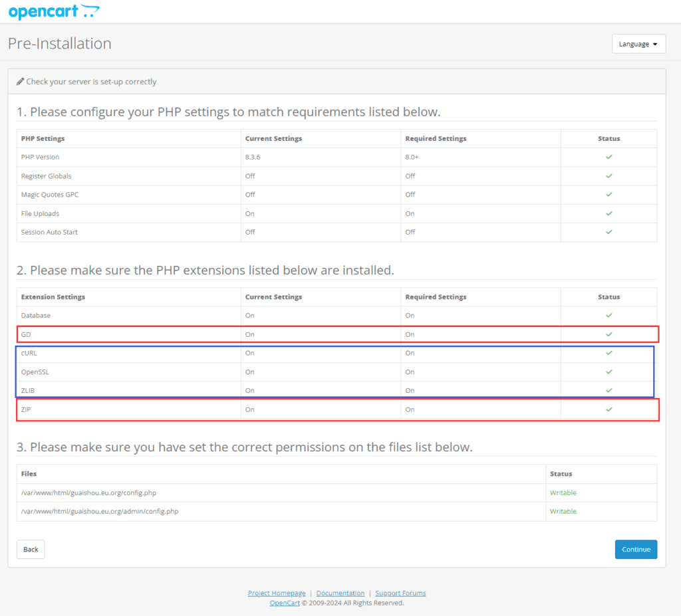Click the Continue button
This screenshot has width=681, height=616.
(x=636, y=549)
